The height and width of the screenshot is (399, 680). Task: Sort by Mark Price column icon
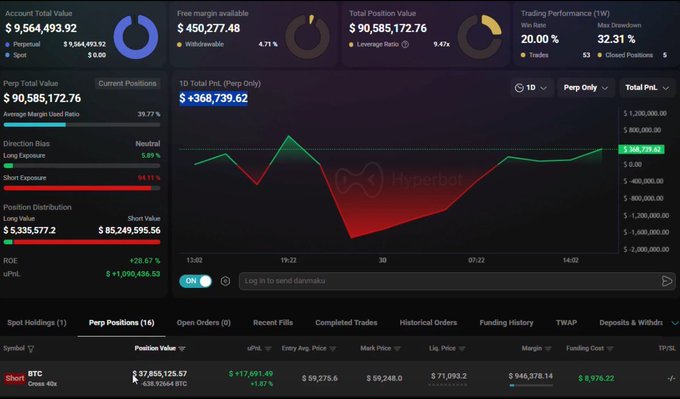tap(397, 349)
